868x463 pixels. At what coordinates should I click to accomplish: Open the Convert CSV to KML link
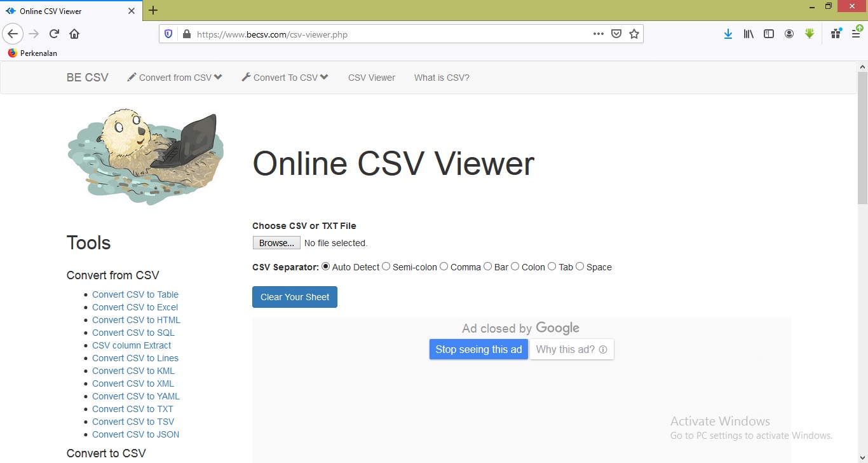[133, 371]
